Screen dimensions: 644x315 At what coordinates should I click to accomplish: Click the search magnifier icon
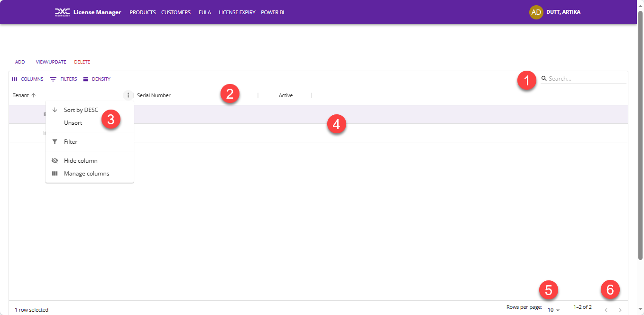pyautogui.click(x=544, y=79)
